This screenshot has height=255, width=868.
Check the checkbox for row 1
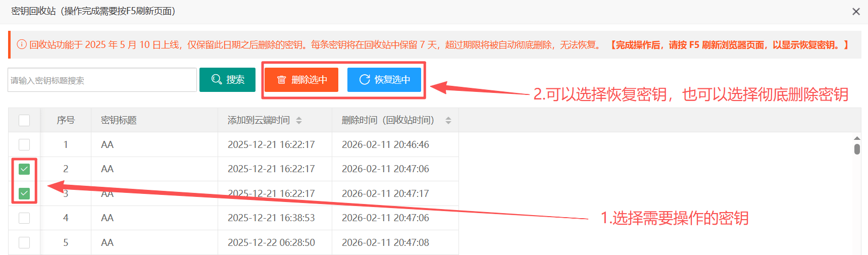pyautogui.click(x=24, y=144)
